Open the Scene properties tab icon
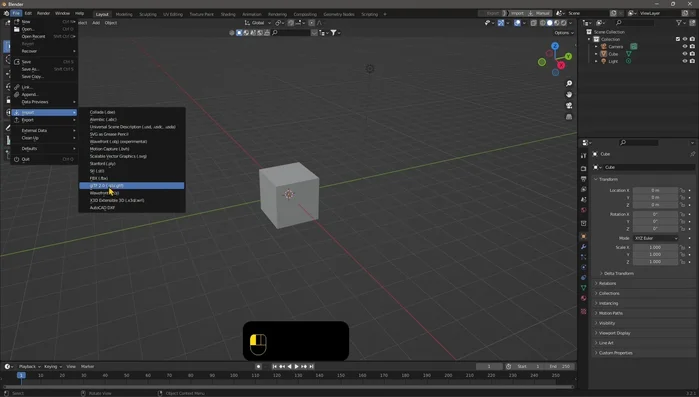 [x=584, y=199]
